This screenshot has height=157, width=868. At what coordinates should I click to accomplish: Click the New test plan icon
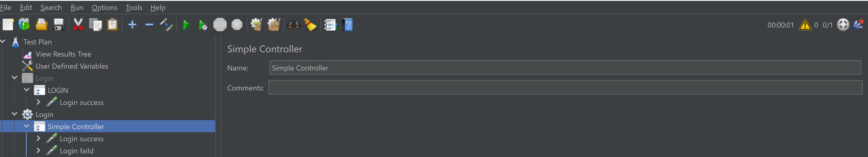(x=8, y=25)
